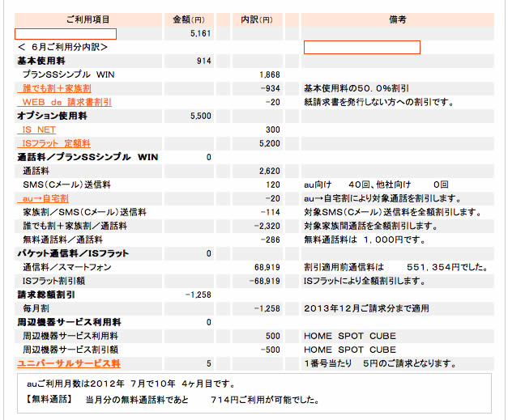Viewport: 508px width, 420px height.
Task: Click the value -114
Action: click(x=270, y=212)
